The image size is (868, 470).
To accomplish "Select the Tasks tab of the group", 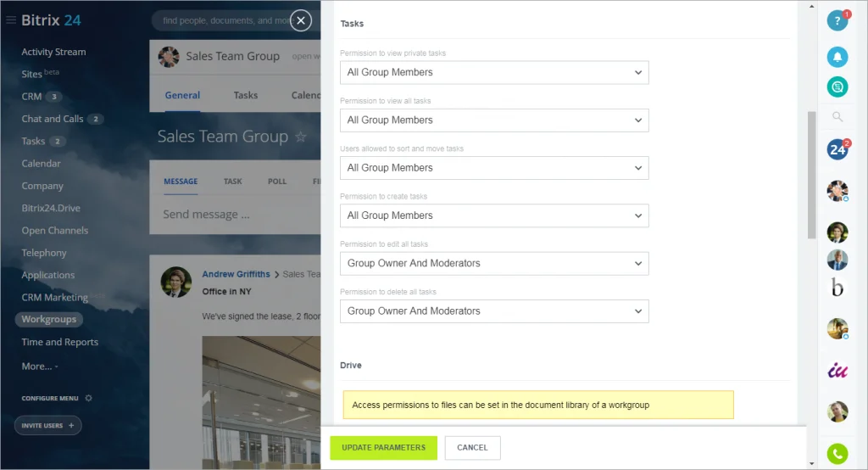I will (245, 95).
